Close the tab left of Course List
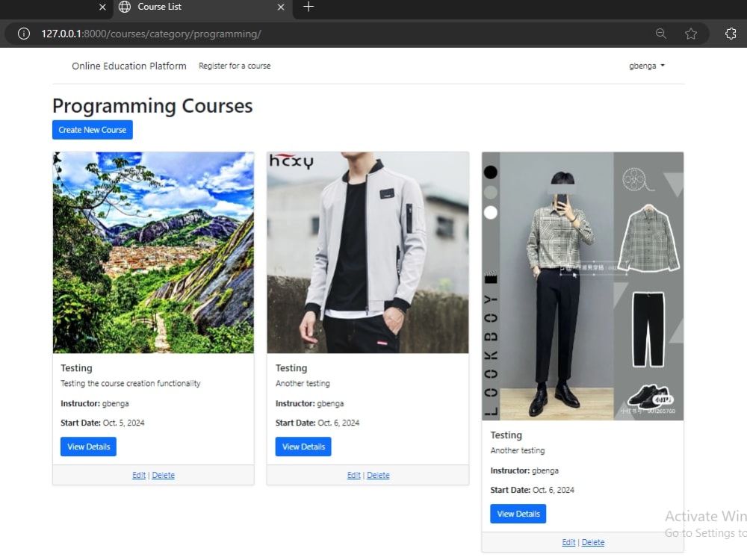Image resolution: width=747 pixels, height=560 pixels. tap(102, 7)
